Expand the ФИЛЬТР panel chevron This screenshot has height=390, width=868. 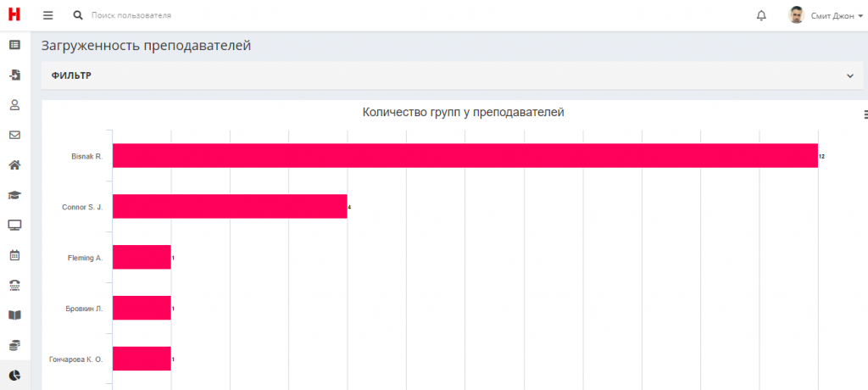tap(849, 76)
